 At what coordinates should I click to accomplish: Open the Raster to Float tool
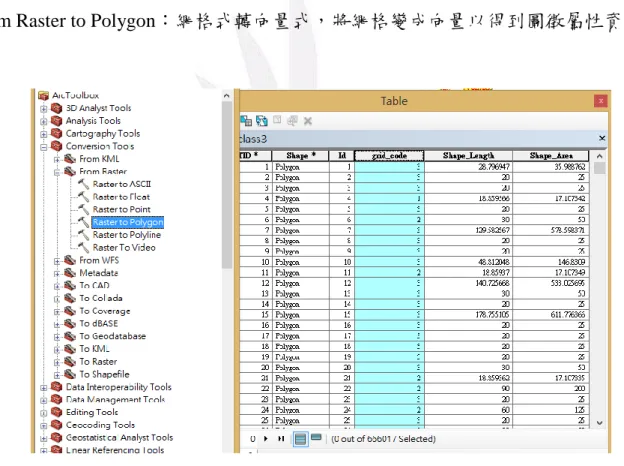coord(121,197)
